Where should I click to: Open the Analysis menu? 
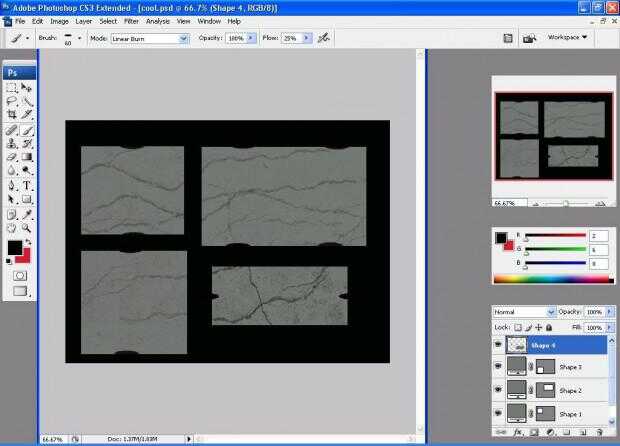(x=158, y=20)
